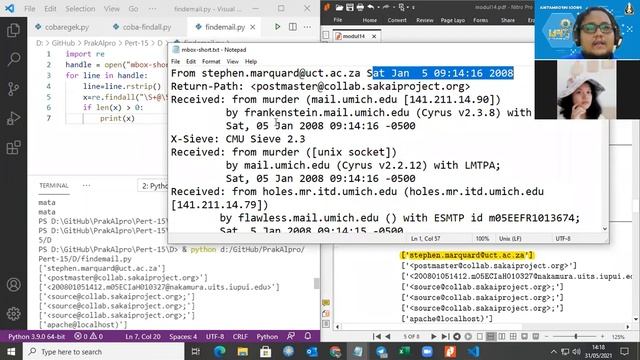Select Python 3.9.0 64-bit interpreter in status bar
Viewport: 640px width, 360px height.
(36, 336)
